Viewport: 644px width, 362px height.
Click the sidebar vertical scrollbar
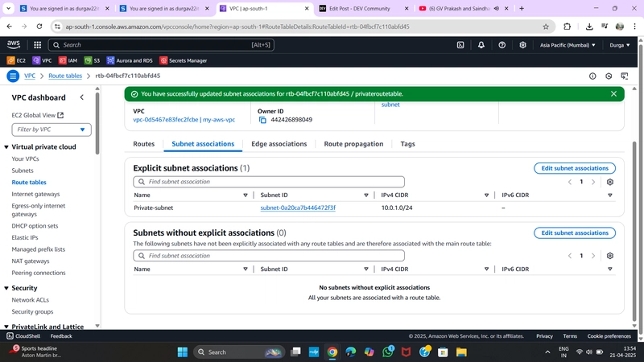(97, 123)
